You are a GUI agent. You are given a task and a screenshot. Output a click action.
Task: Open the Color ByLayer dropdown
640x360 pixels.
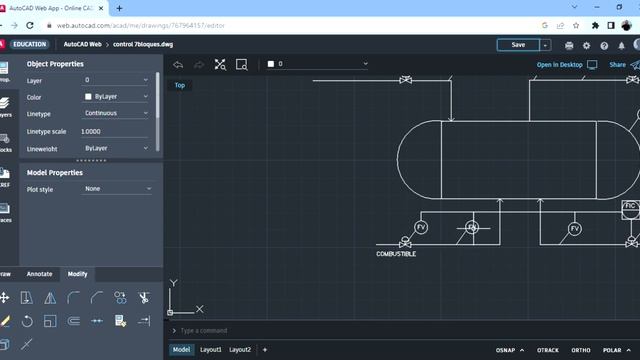pyautogui.click(x=116, y=97)
